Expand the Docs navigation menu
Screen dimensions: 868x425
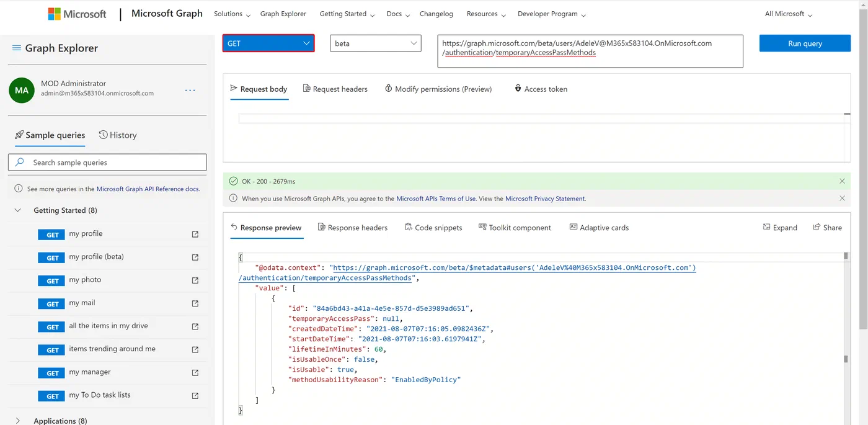(x=398, y=14)
